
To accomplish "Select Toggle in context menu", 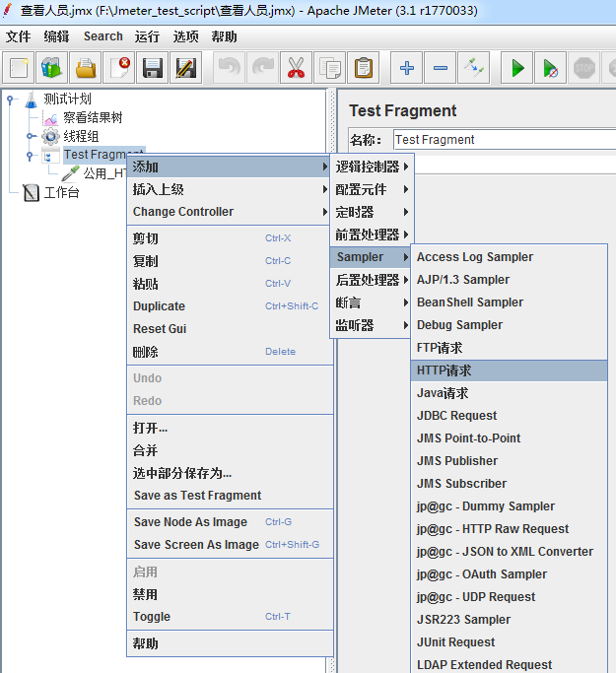I will [x=230, y=617].
